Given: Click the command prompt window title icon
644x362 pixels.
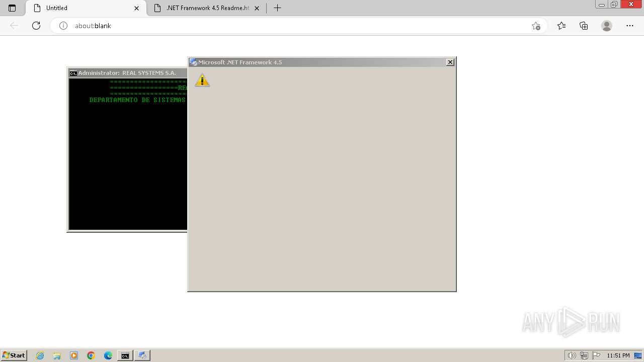Looking at the screenshot, I should [x=73, y=73].
